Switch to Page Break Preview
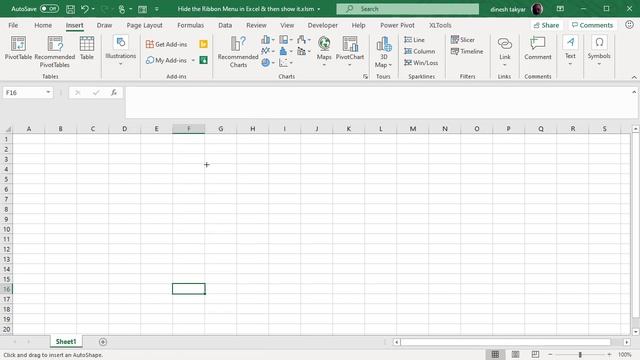This screenshot has height=360, width=640. 535,354
